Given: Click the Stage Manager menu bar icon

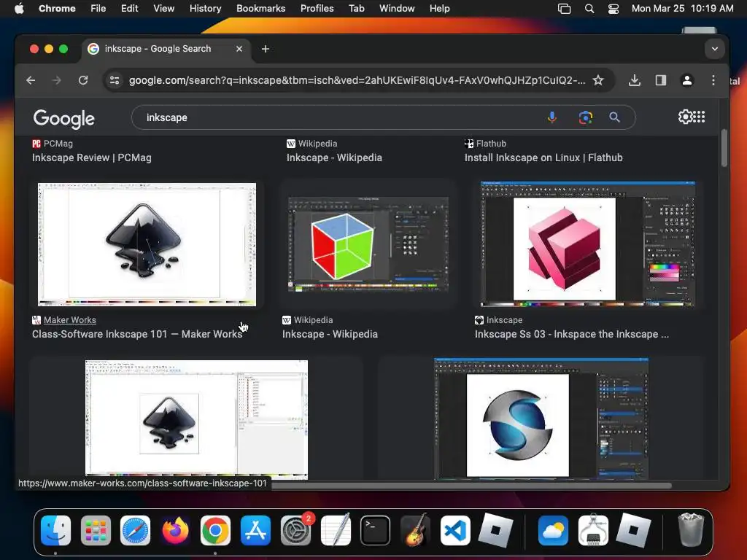Looking at the screenshot, I should click(x=564, y=8).
